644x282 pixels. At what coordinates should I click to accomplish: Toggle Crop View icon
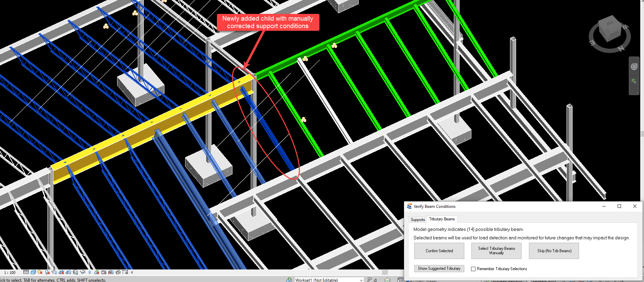61,272
